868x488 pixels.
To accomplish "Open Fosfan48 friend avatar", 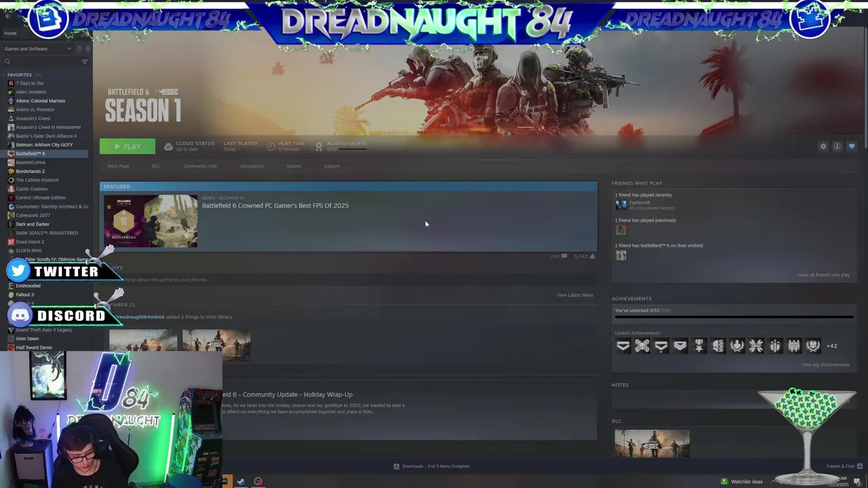I will [x=620, y=205].
